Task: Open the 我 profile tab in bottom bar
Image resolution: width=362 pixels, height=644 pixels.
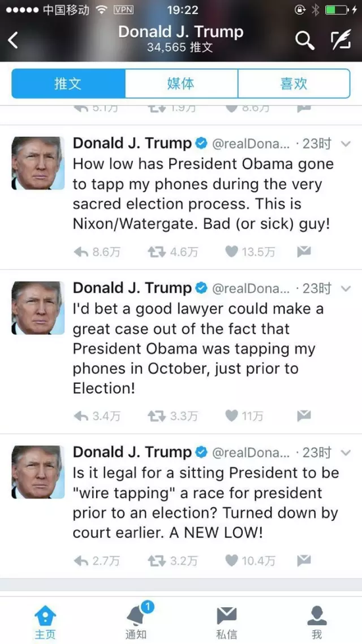Action: pos(317,622)
